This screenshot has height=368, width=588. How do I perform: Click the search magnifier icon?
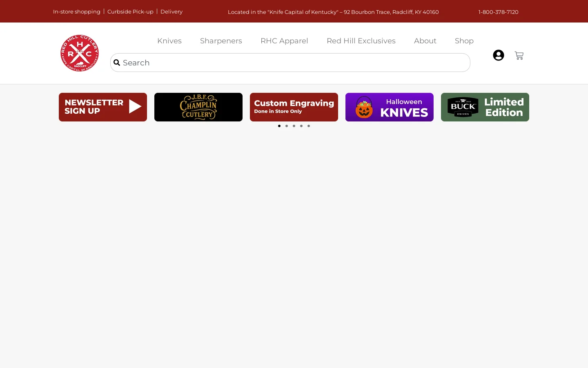click(x=117, y=63)
